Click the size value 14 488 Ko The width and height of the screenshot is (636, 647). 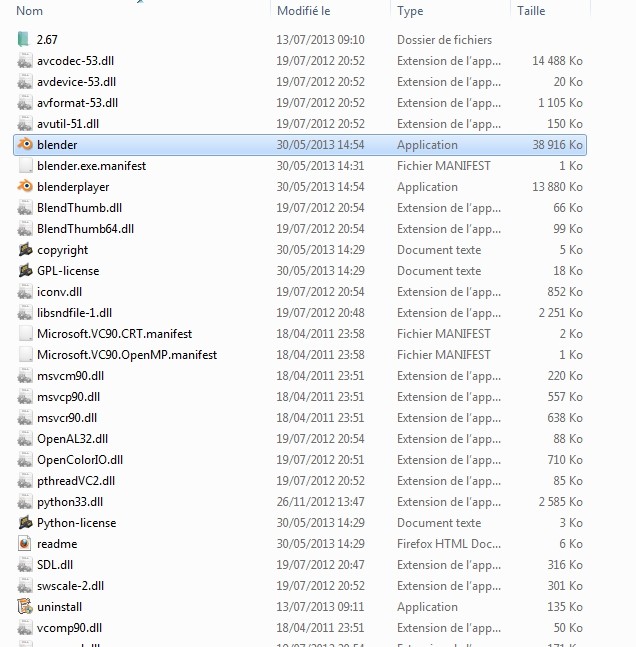pos(557,61)
